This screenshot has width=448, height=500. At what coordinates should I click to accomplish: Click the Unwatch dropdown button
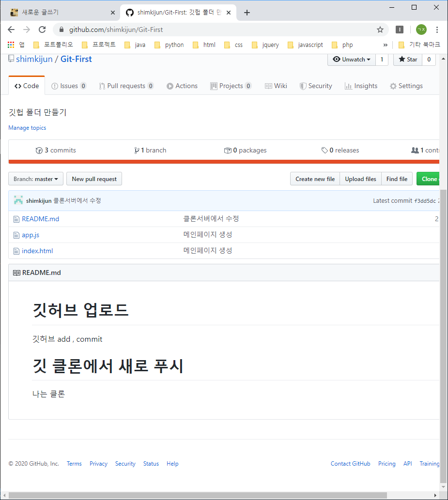pos(351,60)
